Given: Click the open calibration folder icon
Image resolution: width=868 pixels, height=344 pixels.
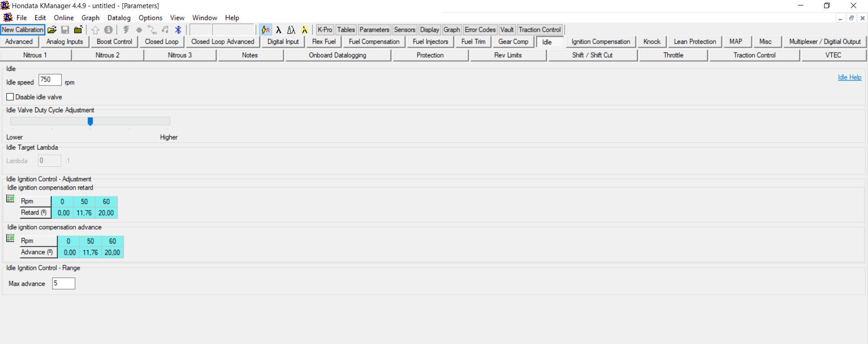Looking at the screenshot, I should tap(52, 30).
